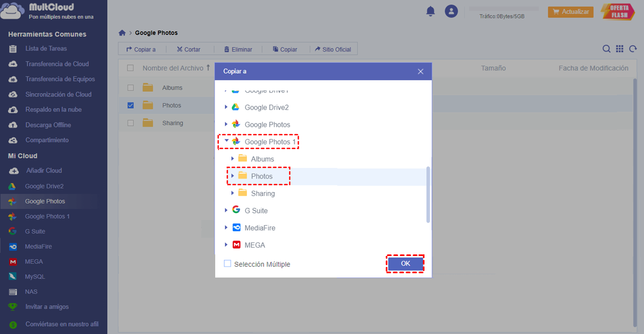Click the MEGA icon in the dialog tree
Viewport: 644px width, 334px height.
[x=236, y=245]
